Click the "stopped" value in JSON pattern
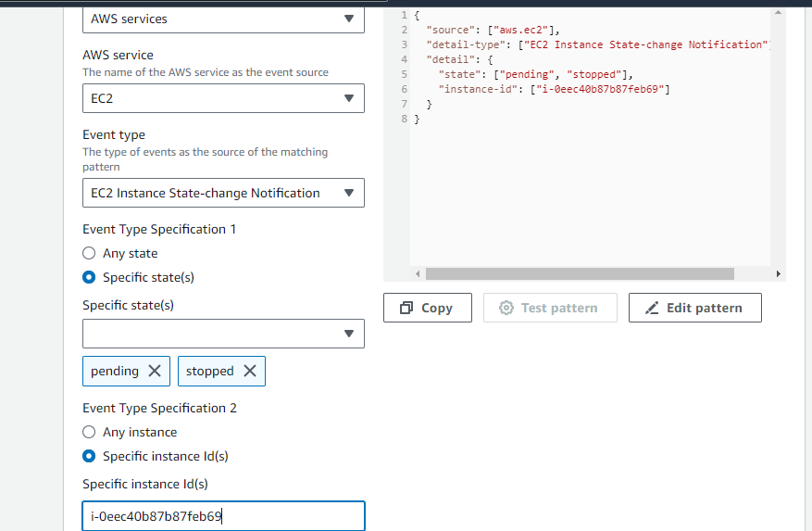The image size is (812, 531). pos(593,74)
